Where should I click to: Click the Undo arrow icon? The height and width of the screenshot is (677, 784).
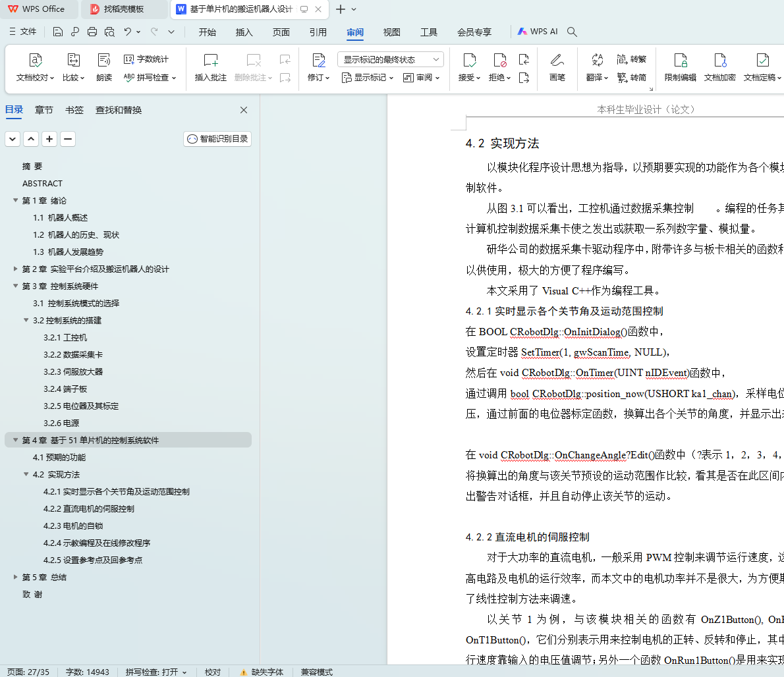click(128, 32)
